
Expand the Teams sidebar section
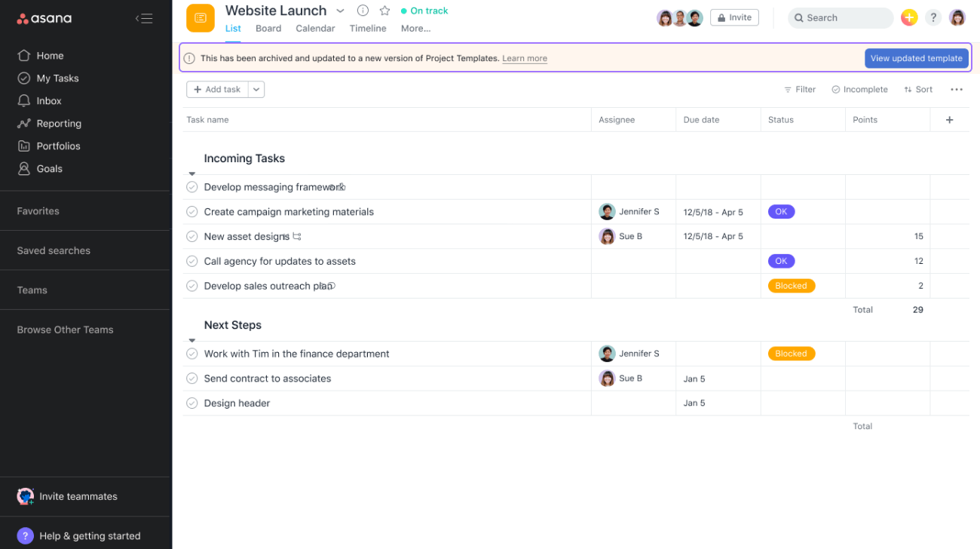[32, 290]
